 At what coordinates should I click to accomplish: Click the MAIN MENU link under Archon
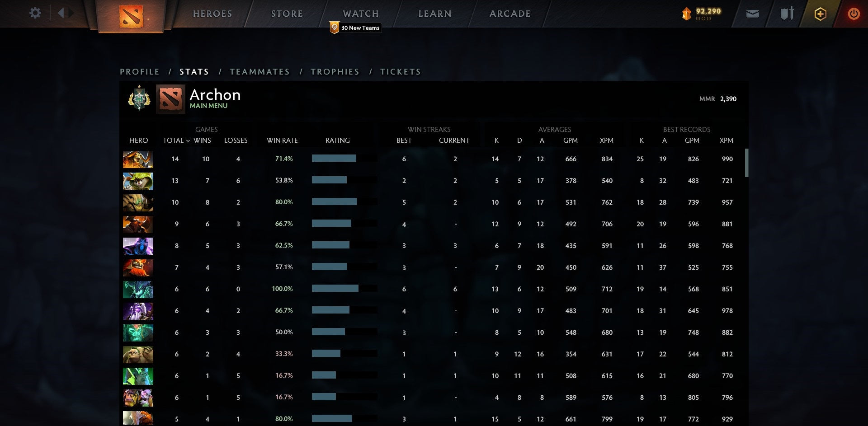[x=208, y=106]
